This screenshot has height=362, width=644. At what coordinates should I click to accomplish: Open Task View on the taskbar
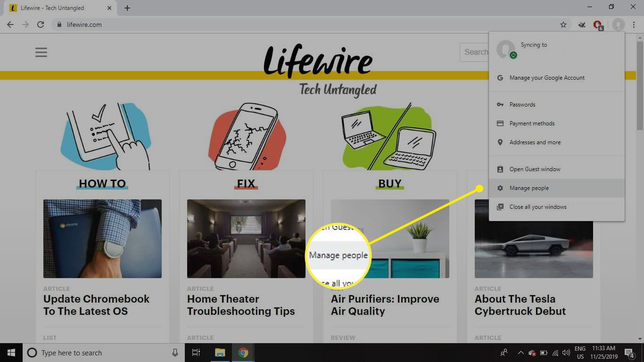point(196,353)
